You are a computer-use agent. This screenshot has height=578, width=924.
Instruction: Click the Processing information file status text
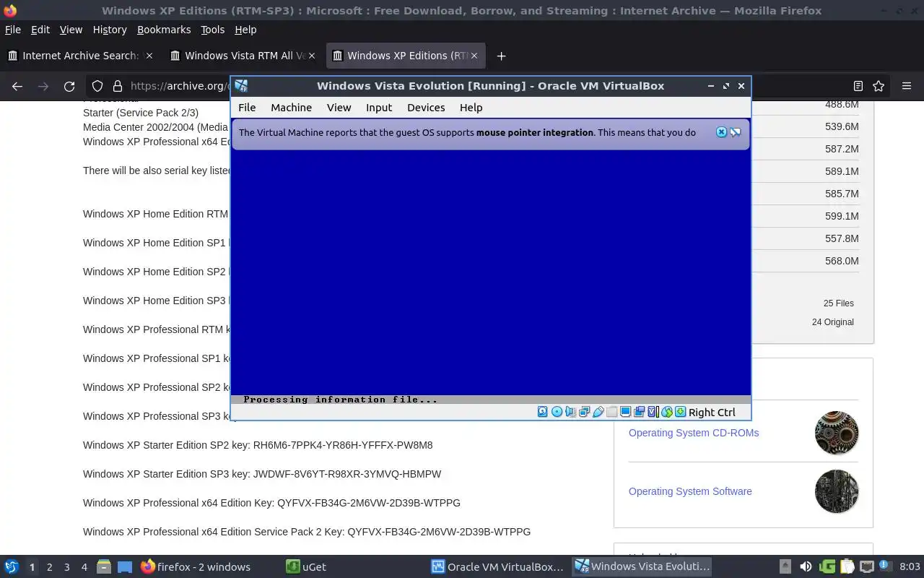(341, 400)
